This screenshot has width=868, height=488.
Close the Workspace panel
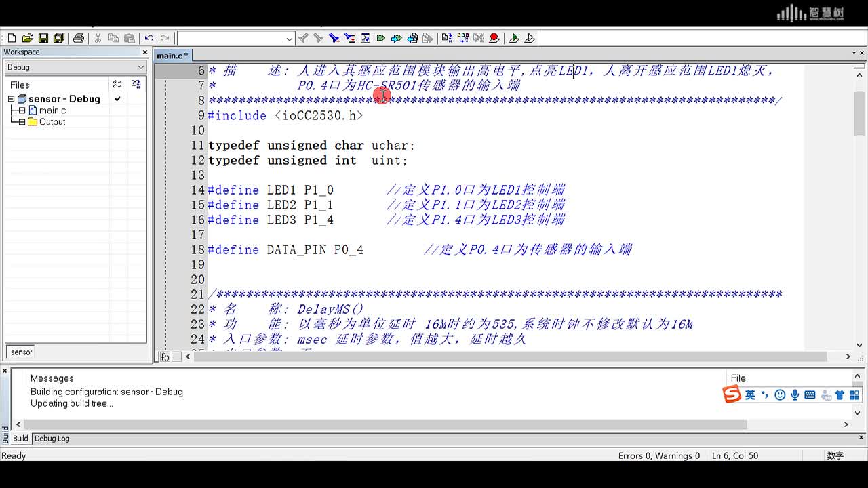(144, 52)
